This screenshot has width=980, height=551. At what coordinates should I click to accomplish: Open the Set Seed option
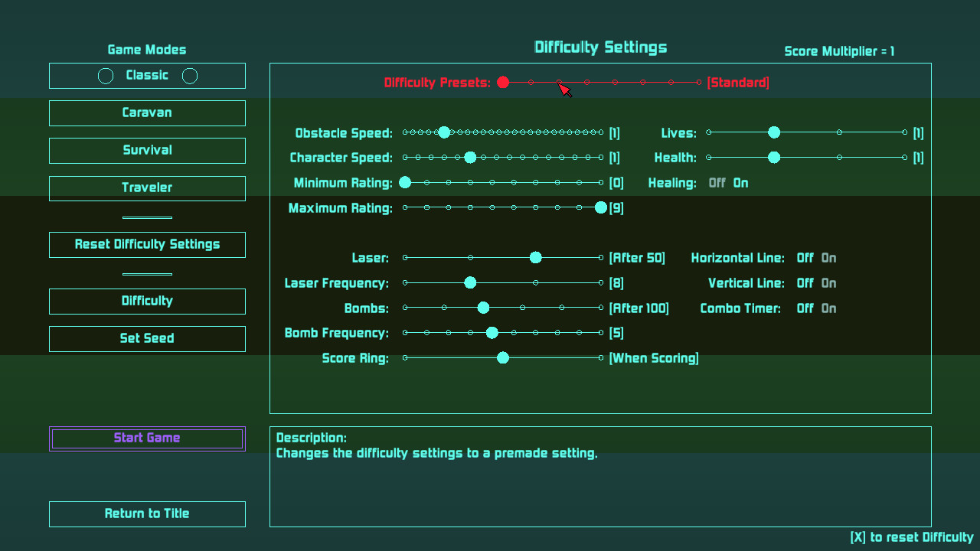coord(147,339)
